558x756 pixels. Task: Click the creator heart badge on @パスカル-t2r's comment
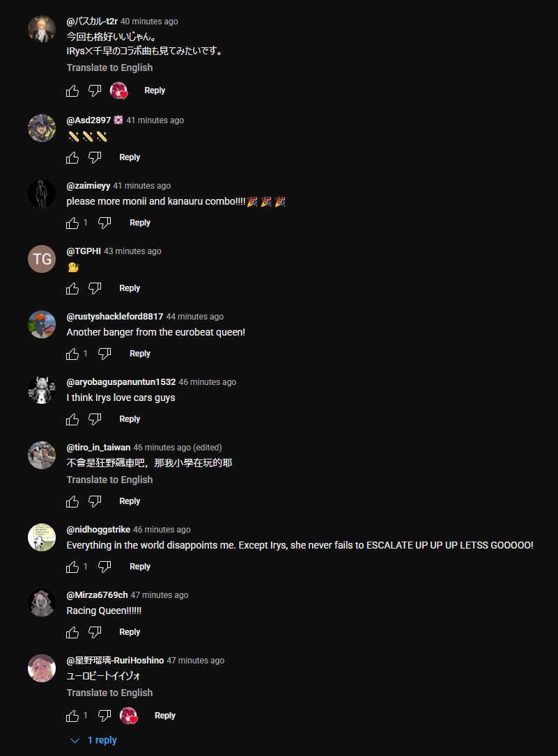(x=118, y=90)
